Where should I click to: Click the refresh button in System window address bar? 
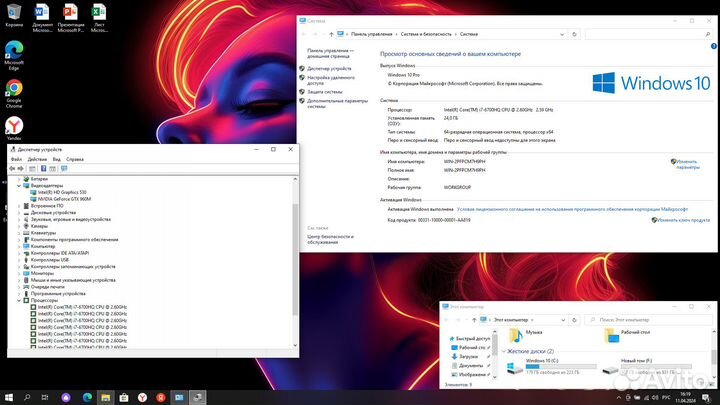tap(574, 34)
